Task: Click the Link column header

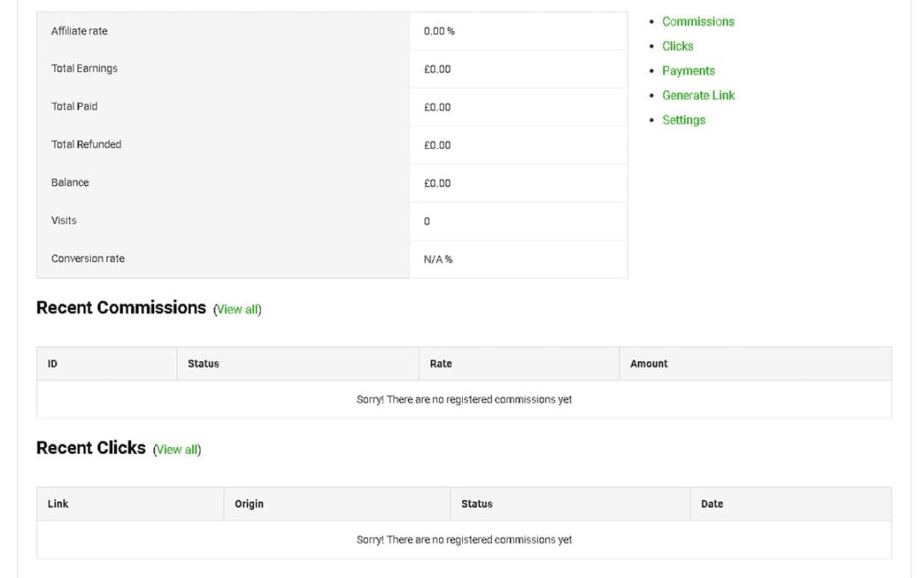Action: pyautogui.click(x=58, y=504)
